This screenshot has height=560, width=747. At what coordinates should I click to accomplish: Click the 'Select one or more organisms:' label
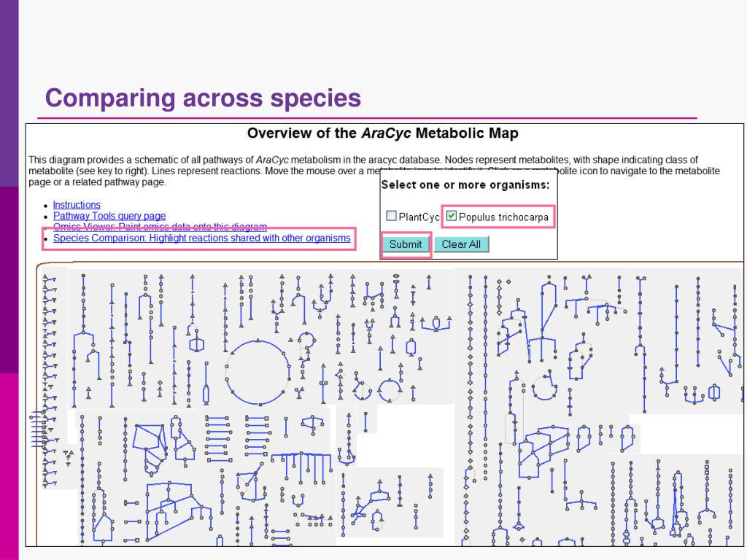point(465,184)
